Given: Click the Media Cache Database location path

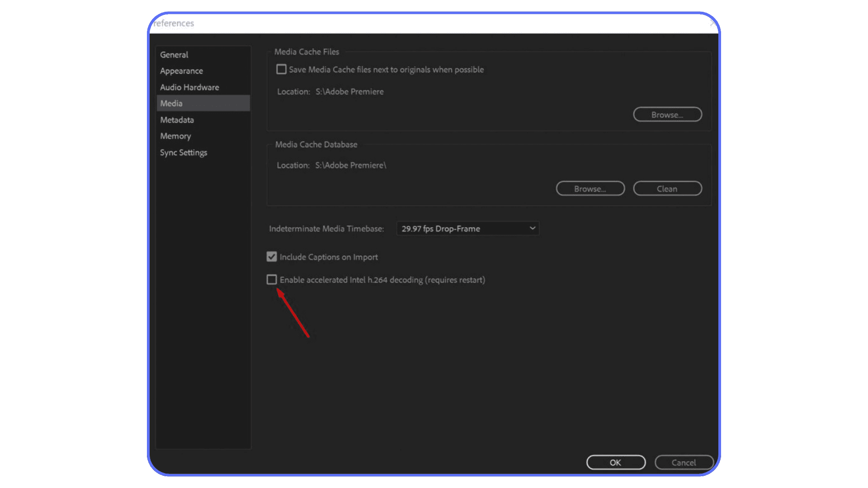Looking at the screenshot, I should click(351, 165).
